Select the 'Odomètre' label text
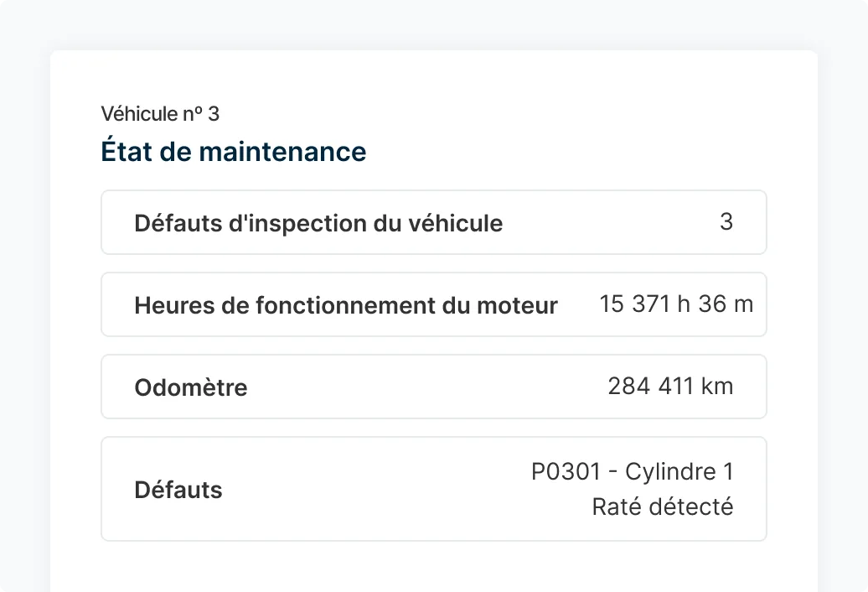 [x=190, y=387]
